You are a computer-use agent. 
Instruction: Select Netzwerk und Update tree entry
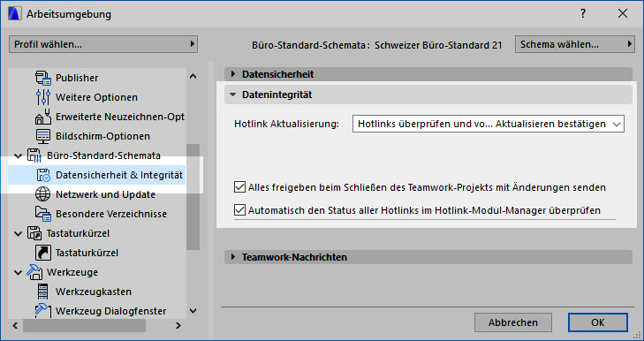[105, 194]
